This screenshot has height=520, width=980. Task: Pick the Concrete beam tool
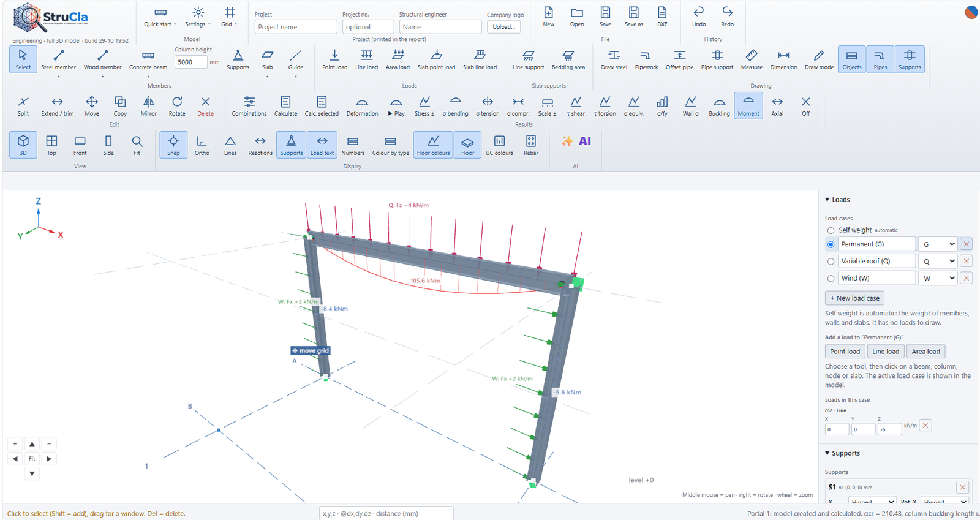pyautogui.click(x=148, y=59)
